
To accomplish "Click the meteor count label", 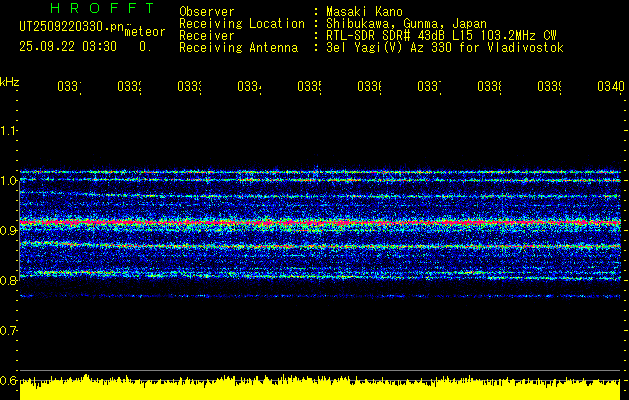I will (145, 32).
